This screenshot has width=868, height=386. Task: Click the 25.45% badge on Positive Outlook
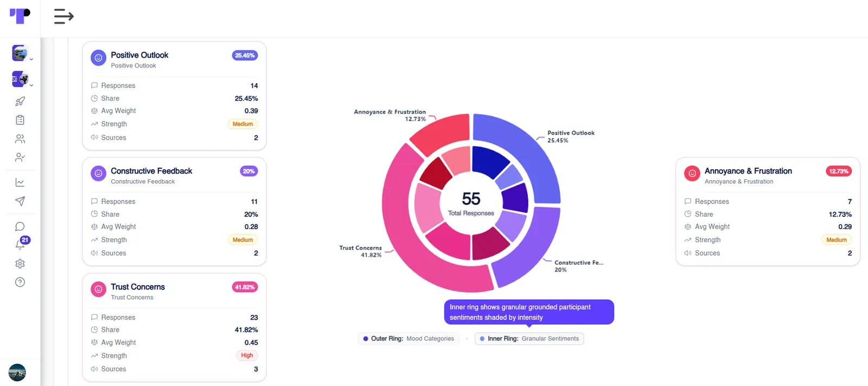pyautogui.click(x=245, y=55)
